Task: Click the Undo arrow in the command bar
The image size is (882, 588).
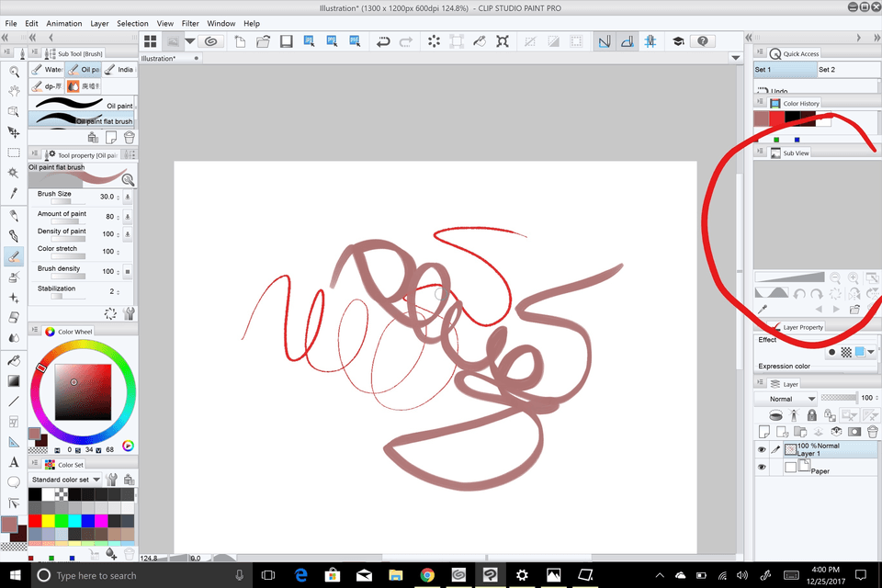Action: click(x=382, y=41)
